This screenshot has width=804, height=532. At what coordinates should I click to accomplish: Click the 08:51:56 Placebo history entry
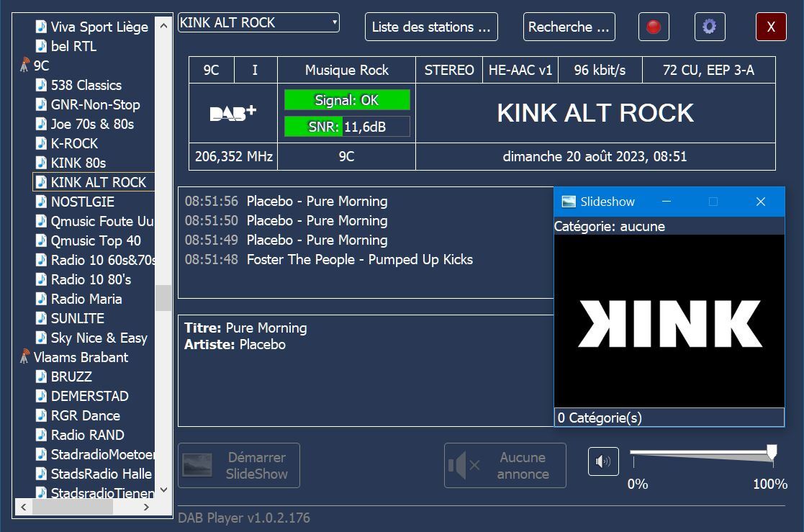[286, 201]
